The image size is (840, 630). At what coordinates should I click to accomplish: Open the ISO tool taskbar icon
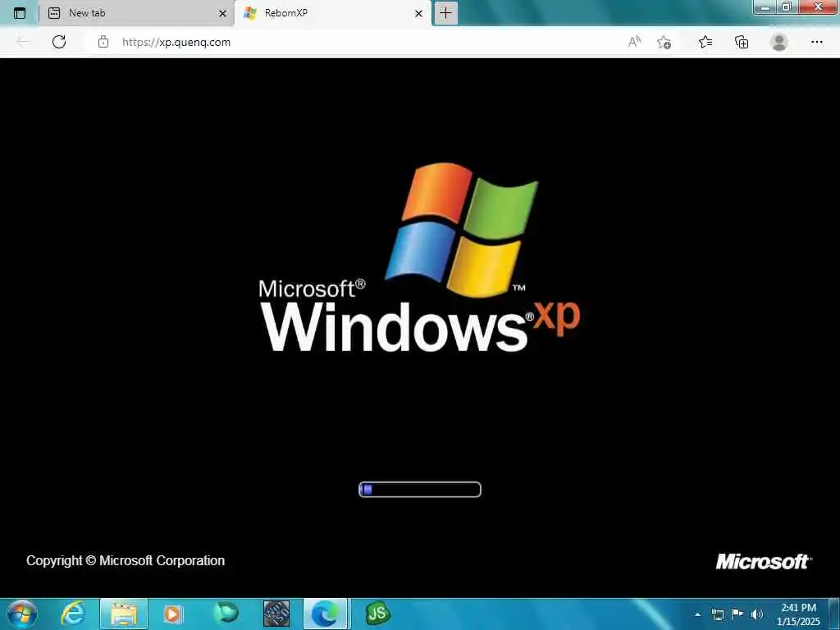pos(276,614)
